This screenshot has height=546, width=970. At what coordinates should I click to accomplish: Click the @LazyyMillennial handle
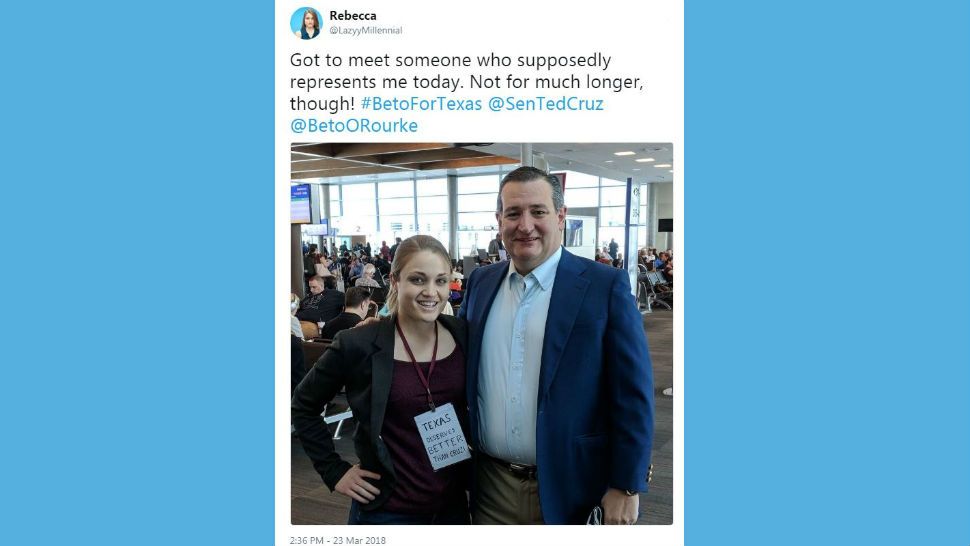(x=366, y=30)
